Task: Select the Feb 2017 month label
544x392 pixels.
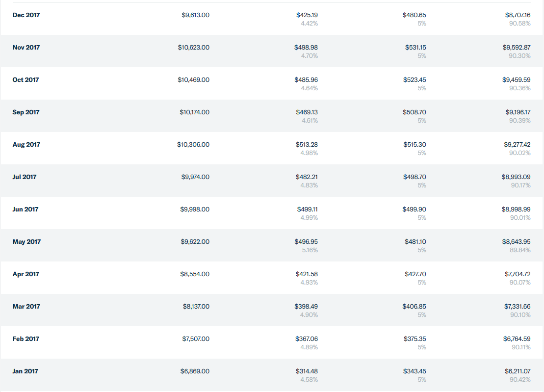Action: (x=26, y=339)
